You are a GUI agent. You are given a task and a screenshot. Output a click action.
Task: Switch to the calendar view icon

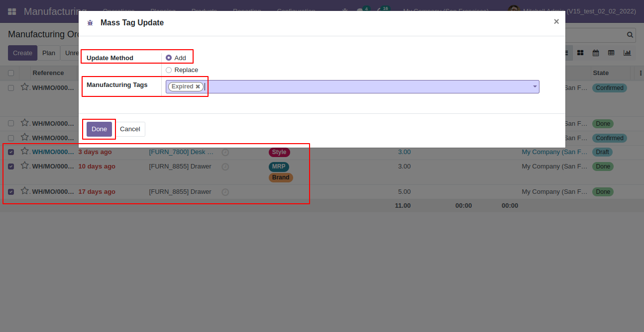tap(596, 53)
